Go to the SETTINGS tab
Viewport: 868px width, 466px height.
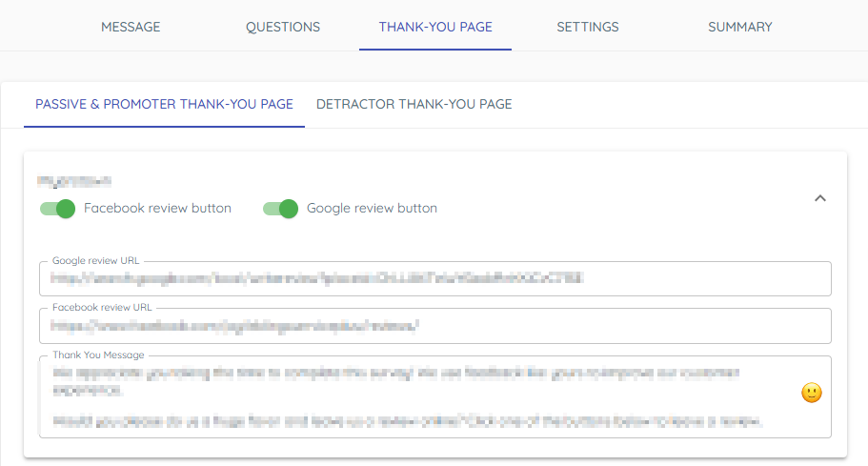coord(588,27)
